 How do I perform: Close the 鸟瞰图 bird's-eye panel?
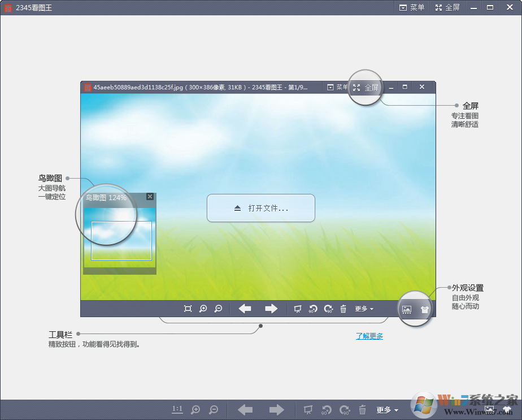pos(150,197)
